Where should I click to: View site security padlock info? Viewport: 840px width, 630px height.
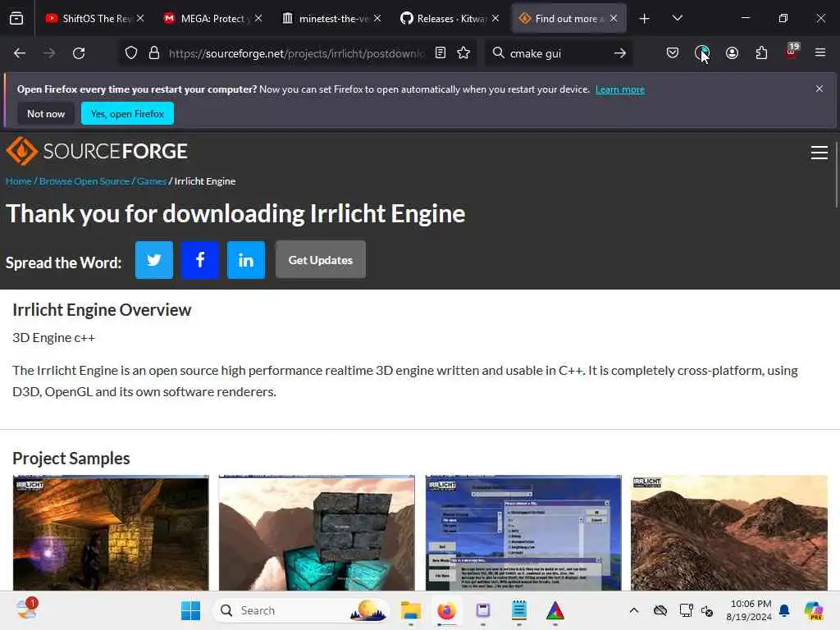click(154, 53)
